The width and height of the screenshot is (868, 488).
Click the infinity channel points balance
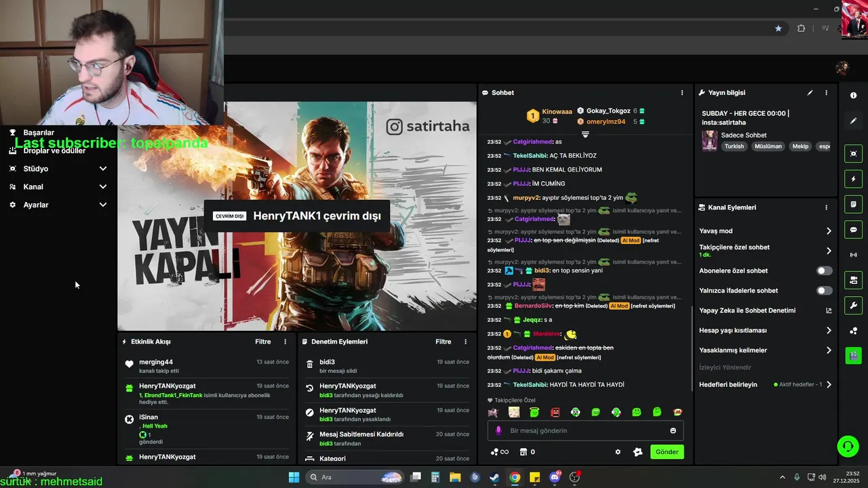coord(499,452)
